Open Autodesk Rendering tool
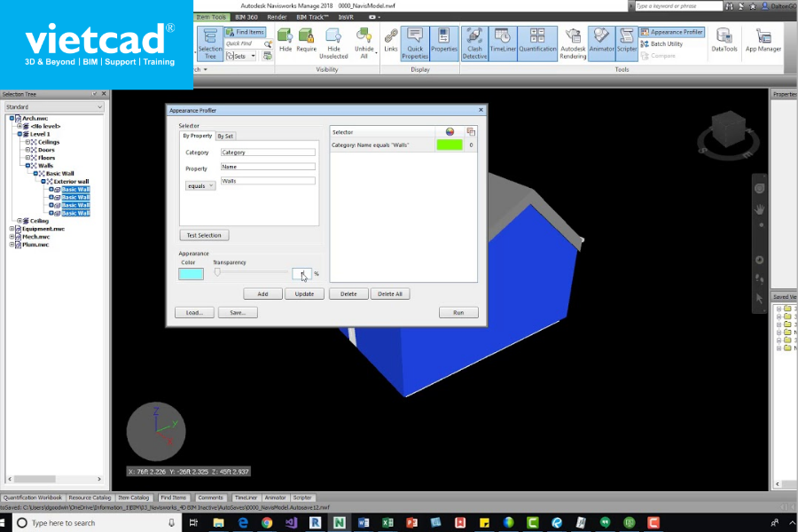Image resolution: width=798 pixels, height=532 pixels. point(573,43)
